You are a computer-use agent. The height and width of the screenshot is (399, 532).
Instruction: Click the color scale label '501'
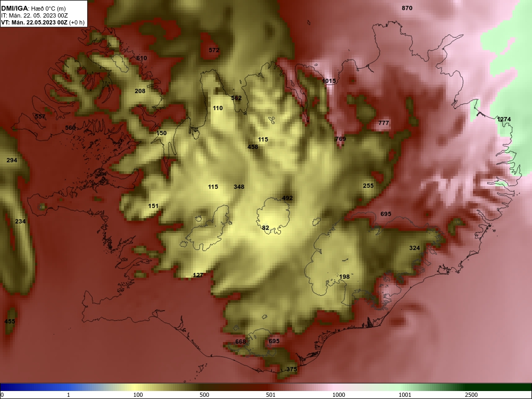271,395
